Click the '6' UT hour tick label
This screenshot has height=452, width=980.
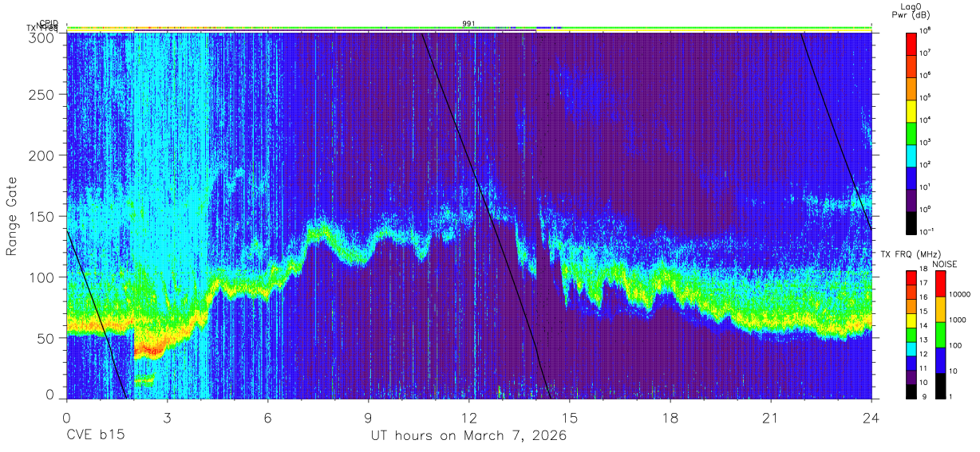268,417
